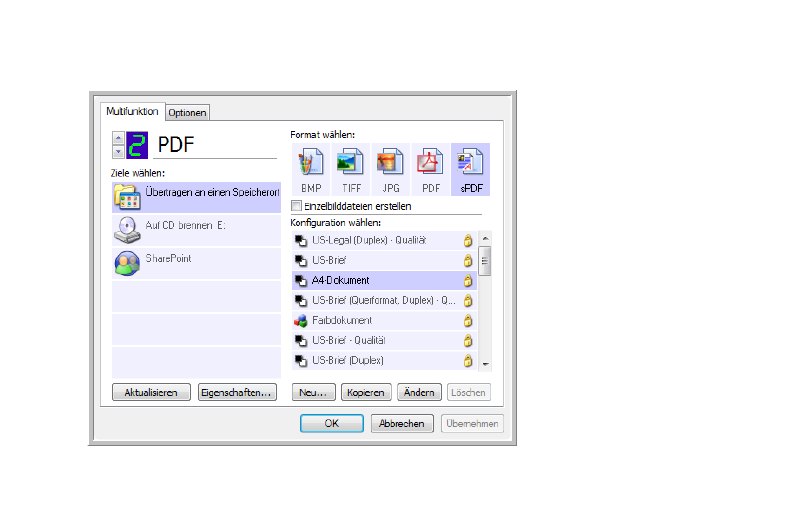Click the green button number 2 display
The image size is (792, 518).
137,145
